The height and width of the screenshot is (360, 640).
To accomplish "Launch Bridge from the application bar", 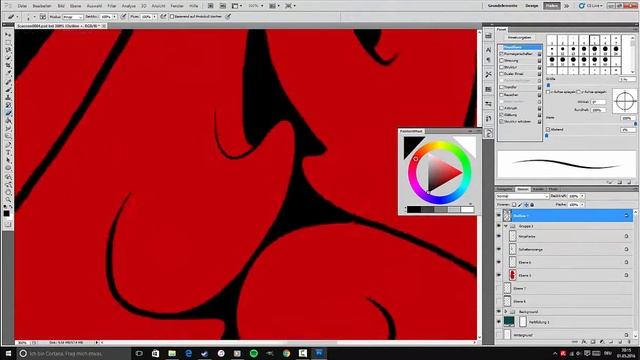I will (x=211, y=6).
